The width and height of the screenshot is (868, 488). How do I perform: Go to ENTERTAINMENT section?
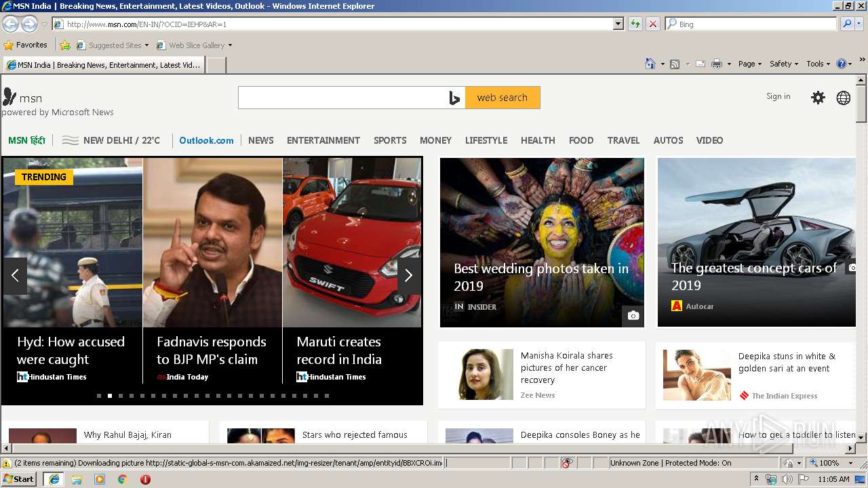[323, 140]
